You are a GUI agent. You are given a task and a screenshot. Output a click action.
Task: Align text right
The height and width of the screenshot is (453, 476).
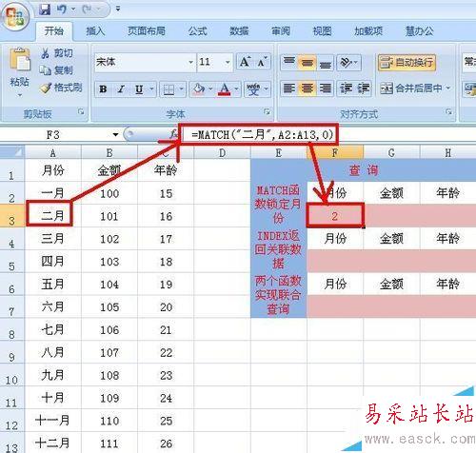pos(325,89)
